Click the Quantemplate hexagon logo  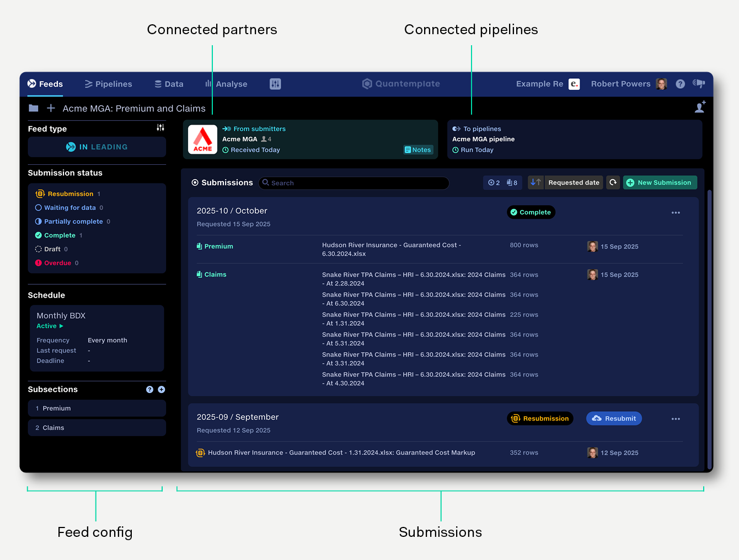[x=367, y=84]
